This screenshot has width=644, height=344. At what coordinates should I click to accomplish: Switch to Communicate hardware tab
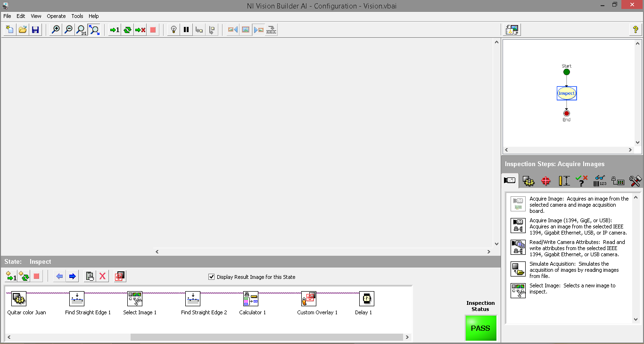tap(618, 181)
